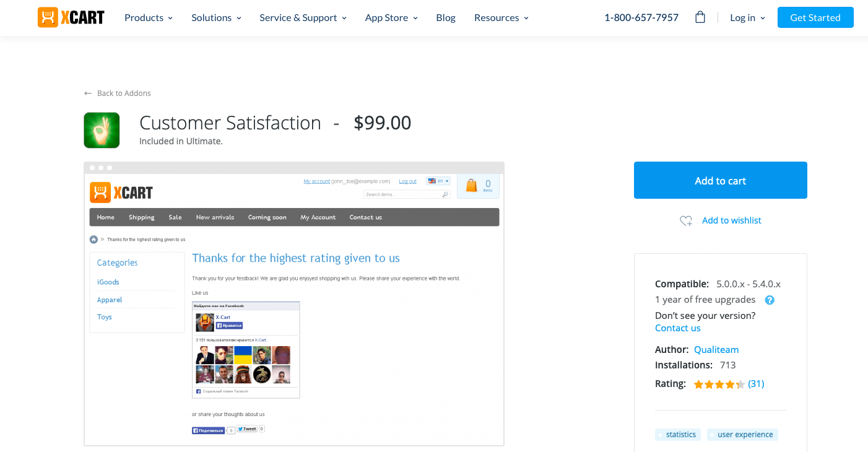
Task: Click the X-Cart logo in the header
Action: [x=70, y=17]
